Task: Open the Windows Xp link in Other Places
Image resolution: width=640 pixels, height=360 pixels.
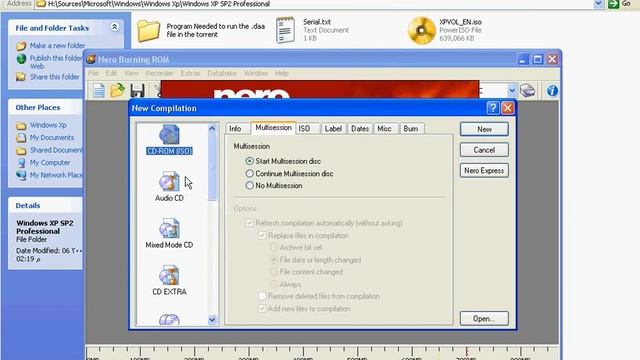Action: tap(48, 125)
